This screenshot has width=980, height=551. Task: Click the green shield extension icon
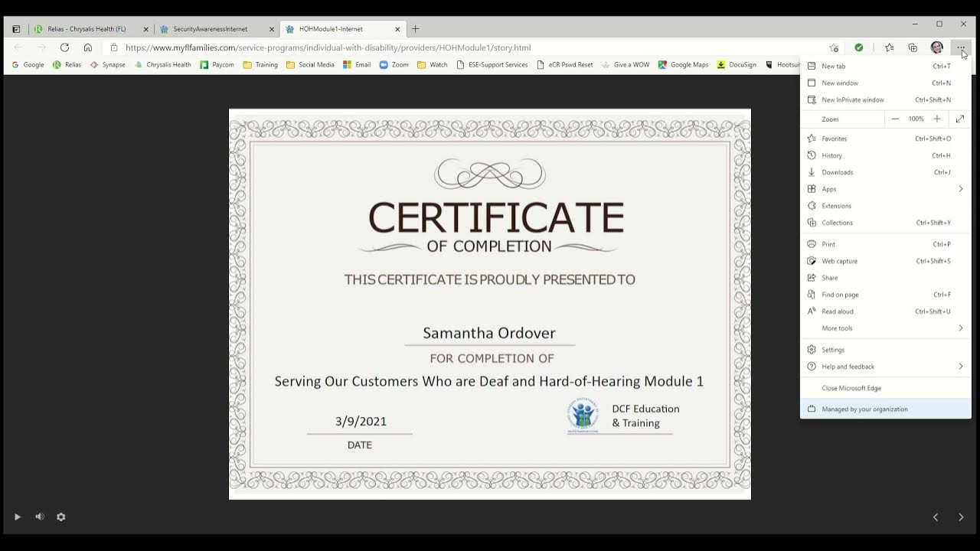(859, 47)
